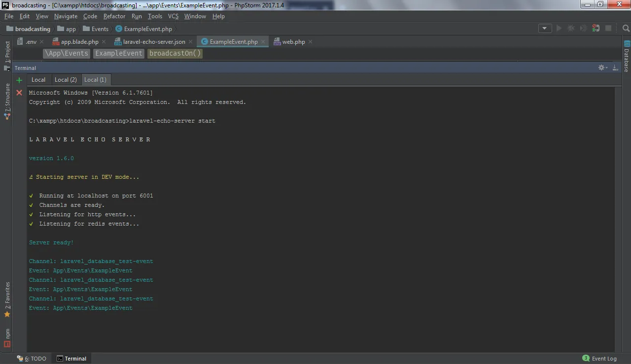Close the app.blade.php editor tab
This screenshot has height=364, width=631.
pyautogui.click(x=104, y=42)
